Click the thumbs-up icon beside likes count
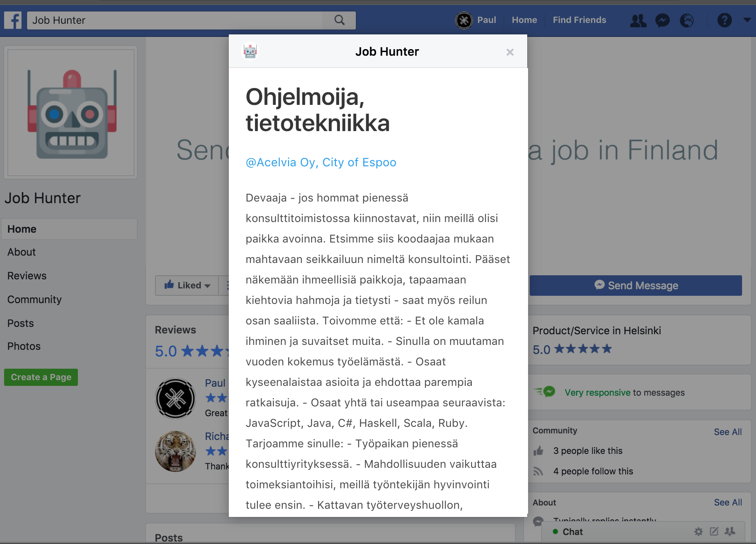Screen dimensions: 756x544 pos(538,451)
